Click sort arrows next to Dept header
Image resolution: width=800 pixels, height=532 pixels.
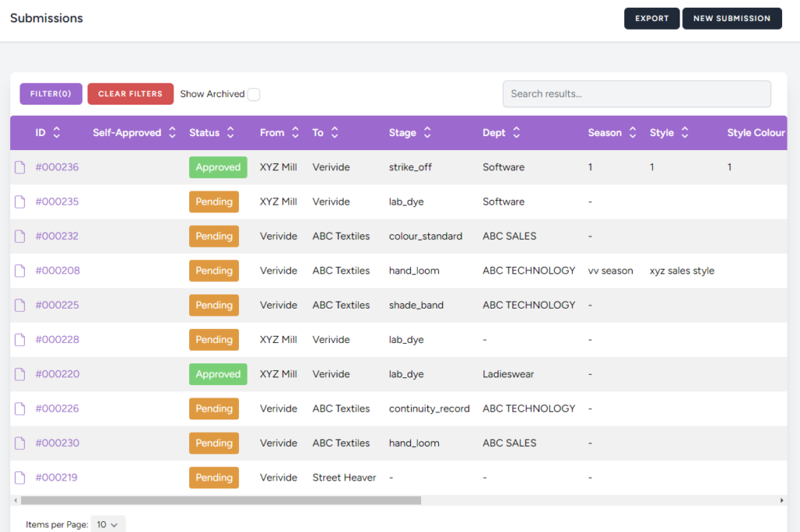pyautogui.click(x=516, y=133)
